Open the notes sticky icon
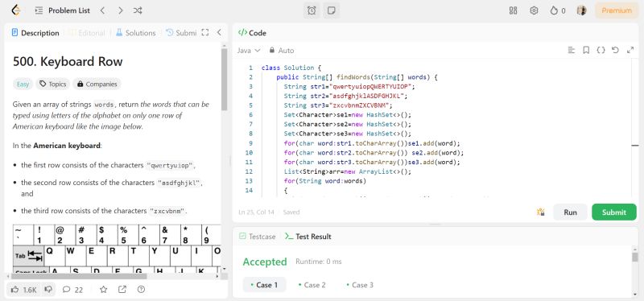The image size is (644, 301). click(x=331, y=10)
